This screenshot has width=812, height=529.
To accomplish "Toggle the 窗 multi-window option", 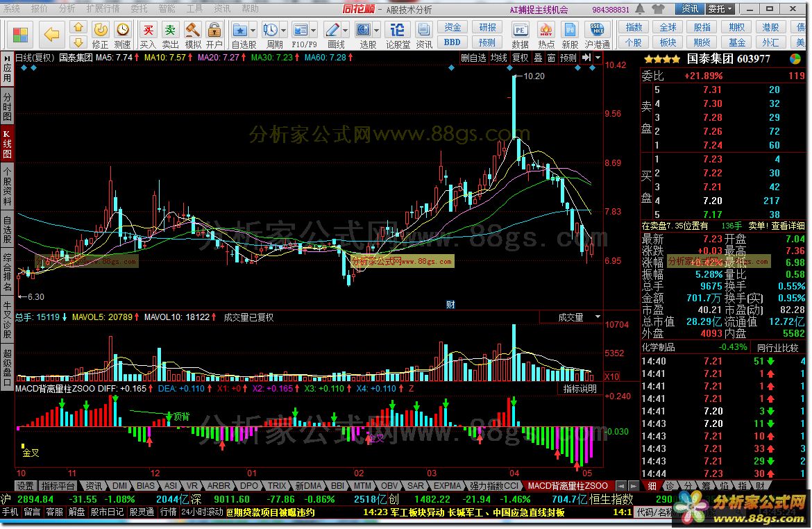I will coord(551,58).
